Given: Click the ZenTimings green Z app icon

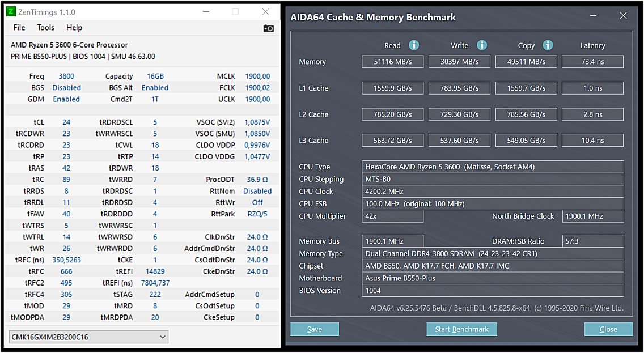Looking at the screenshot, I should click(x=11, y=12).
